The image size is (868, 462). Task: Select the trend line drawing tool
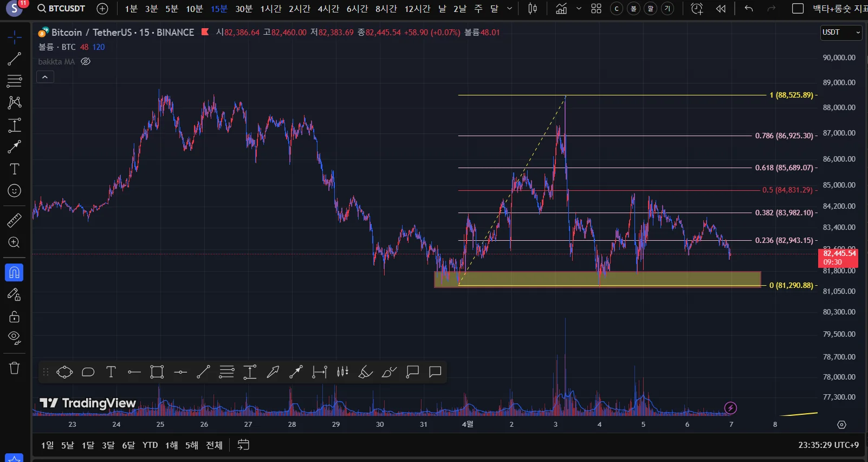pyautogui.click(x=15, y=59)
